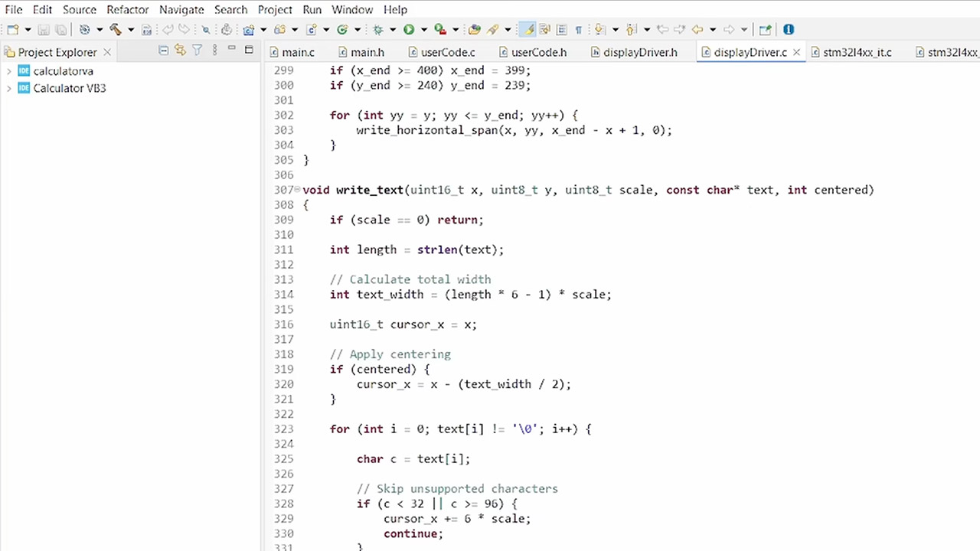This screenshot has width=980, height=551.
Task: Close the Project Explorer view
Action: (107, 52)
